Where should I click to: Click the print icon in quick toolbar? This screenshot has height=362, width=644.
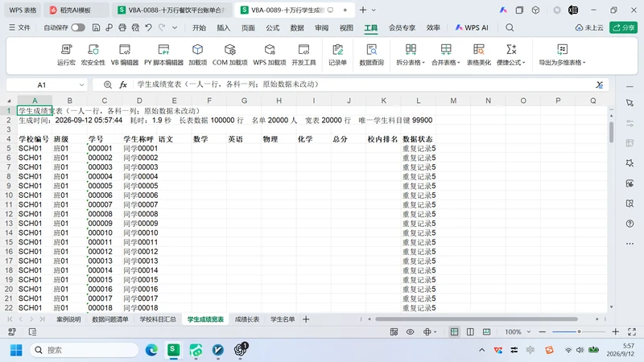point(122,27)
